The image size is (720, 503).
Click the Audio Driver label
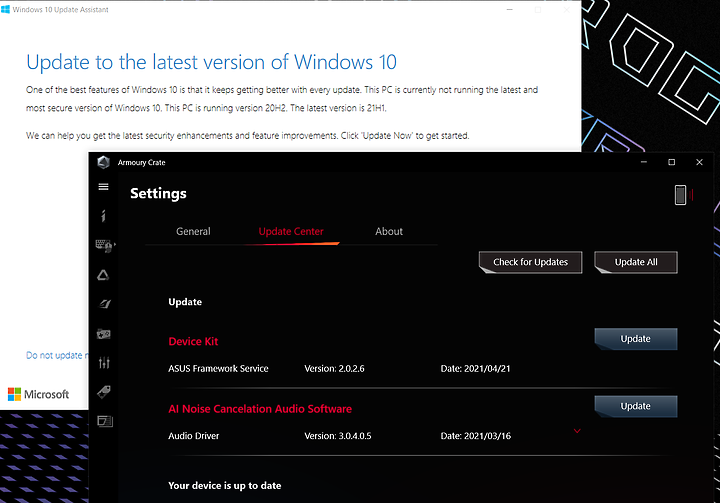pyautogui.click(x=194, y=436)
